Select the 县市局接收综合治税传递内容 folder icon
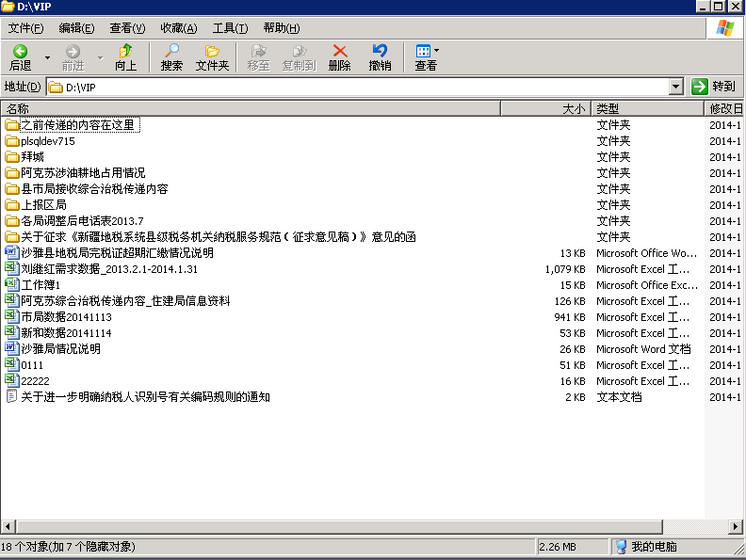Viewport: 746px width, 560px height. pos(11,189)
